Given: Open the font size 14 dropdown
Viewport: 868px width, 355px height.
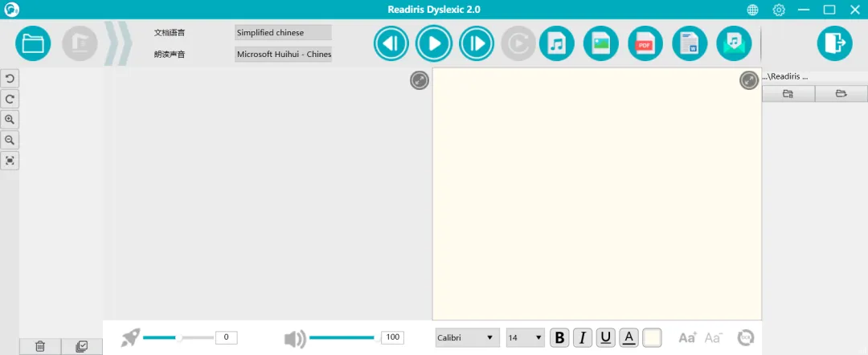Looking at the screenshot, I should click(526, 337).
